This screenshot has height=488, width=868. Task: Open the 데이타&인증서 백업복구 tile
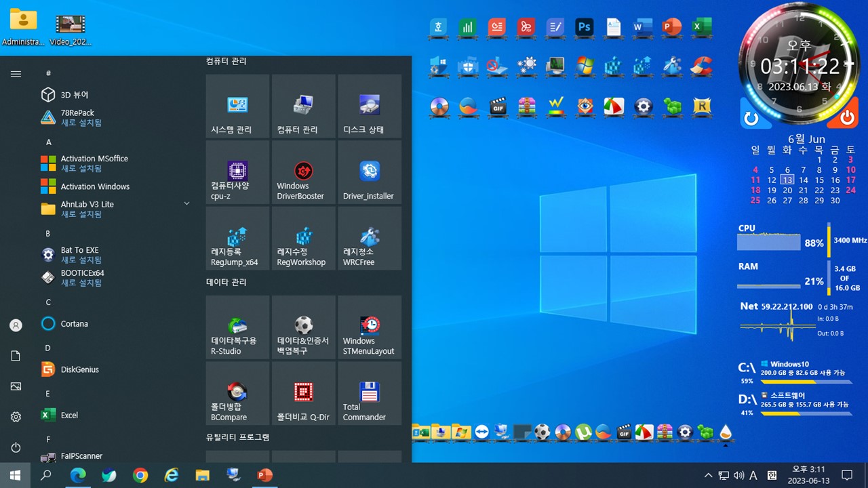pyautogui.click(x=303, y=327)
